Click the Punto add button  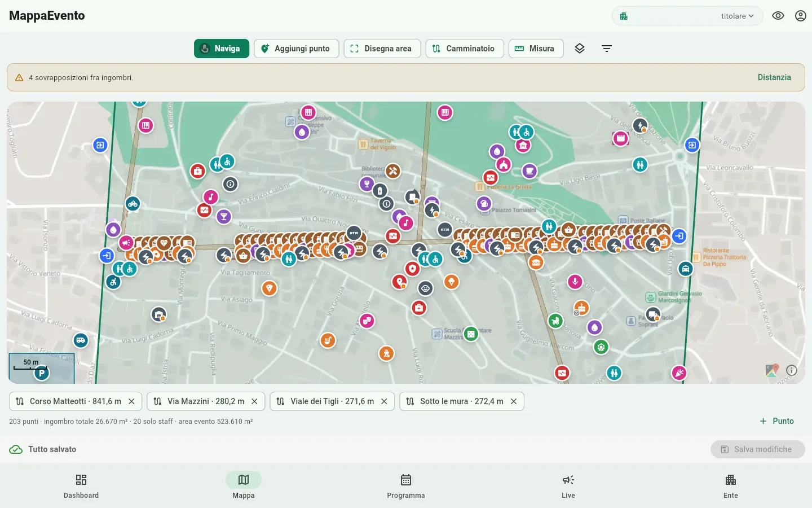(776, 421)
